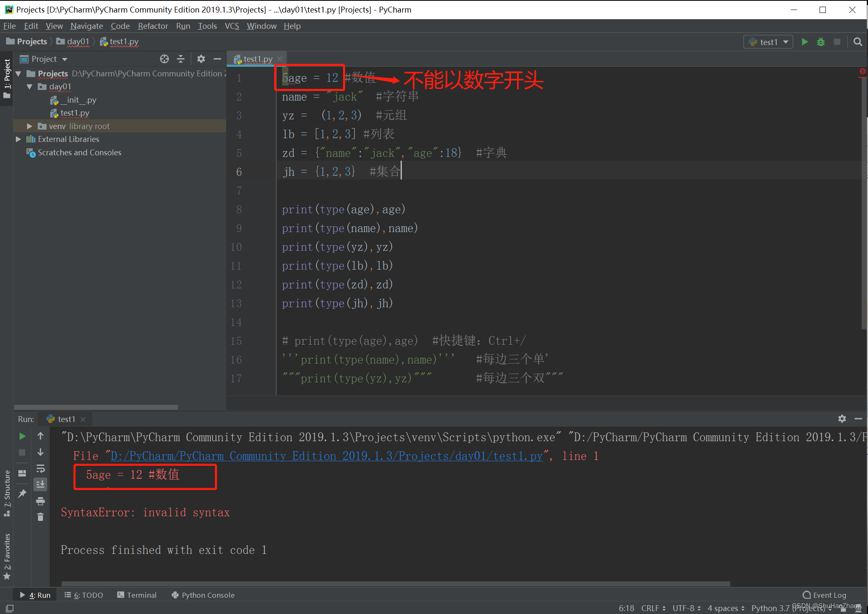Open Search Everywhere magnifier icon
The image size is (868, 614).
point(858,42)
